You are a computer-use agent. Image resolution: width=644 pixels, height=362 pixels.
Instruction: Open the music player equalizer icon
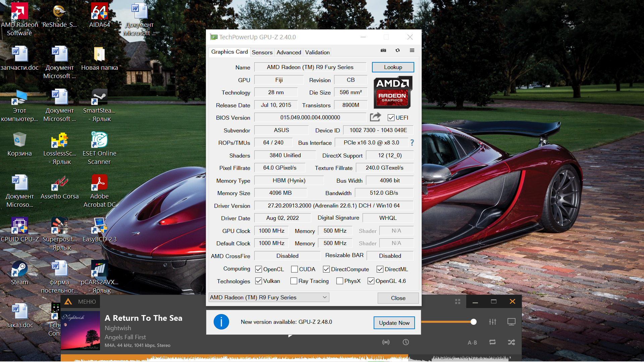click(492, 322)
